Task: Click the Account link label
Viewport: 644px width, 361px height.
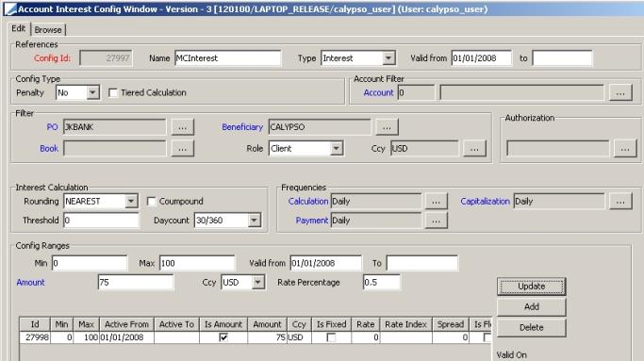Action: point(378,92)
